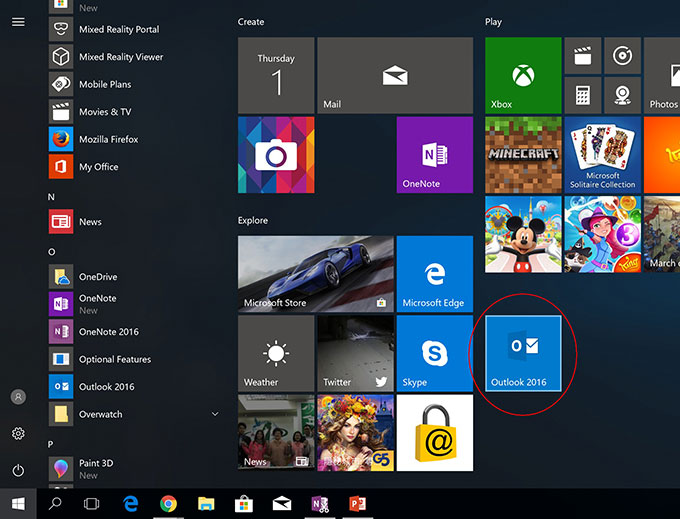Viewport: 680px width, 519px height.
Task: Launch the Microsoft Edge tile
Action: (x=435, y=274)
